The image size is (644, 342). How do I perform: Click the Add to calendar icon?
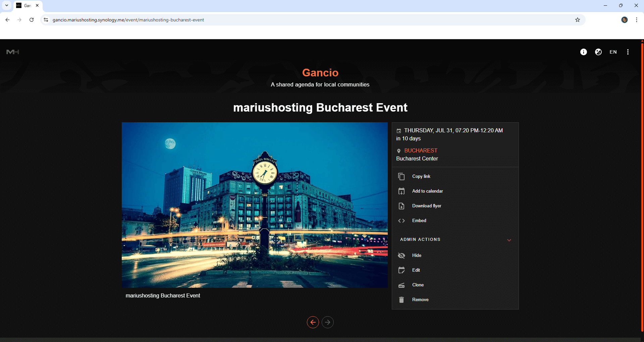tap(401, 191)
